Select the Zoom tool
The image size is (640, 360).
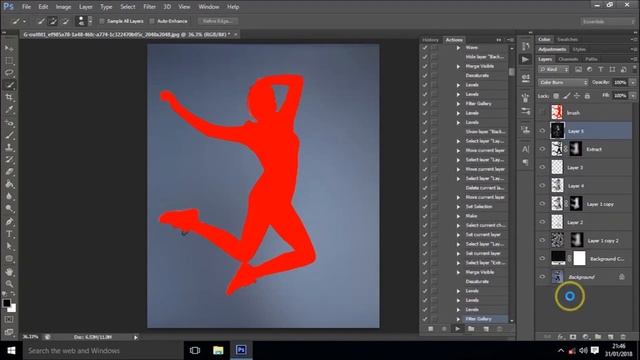(9, 284)
